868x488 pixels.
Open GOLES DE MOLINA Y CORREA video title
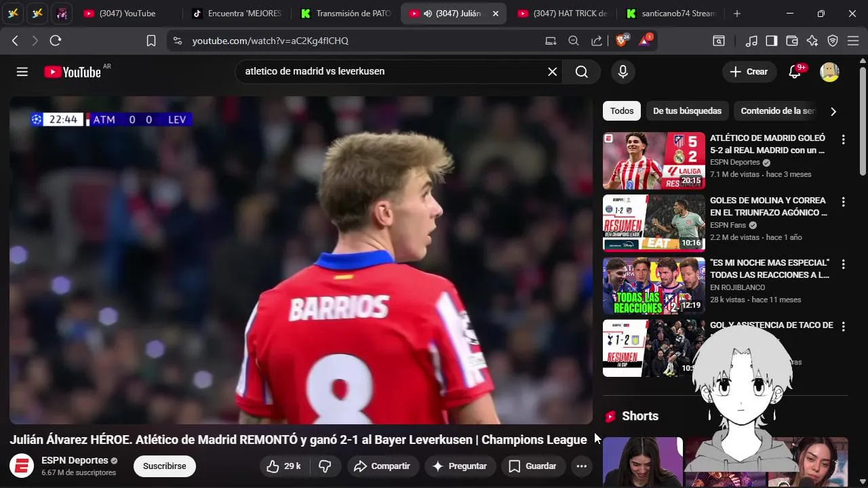coord(768,207)
